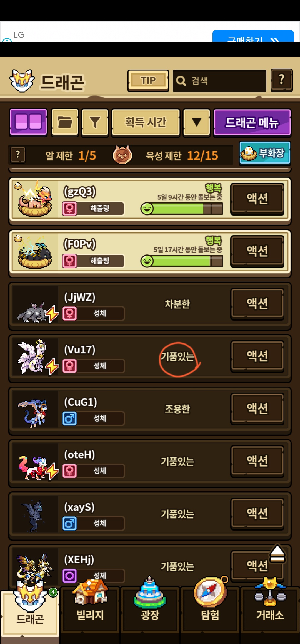Open the 획득 시간 sort dropdown

146,122
